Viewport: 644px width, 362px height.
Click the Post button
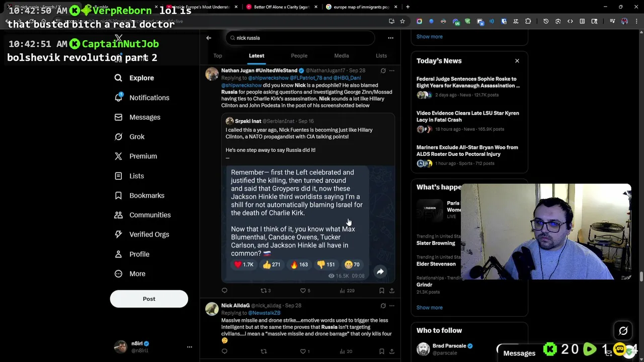click(149, 299)
